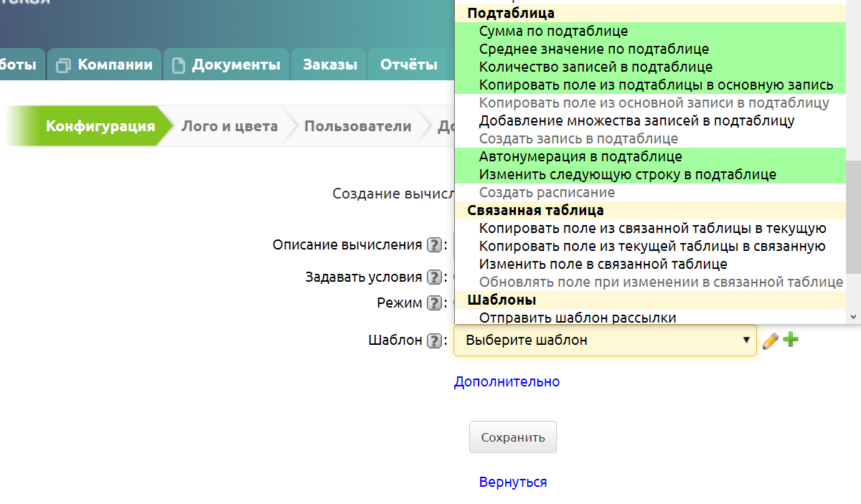Click help icon next to Шаблон label
This screenshot has height=504, width=861.
pos(433,341)
